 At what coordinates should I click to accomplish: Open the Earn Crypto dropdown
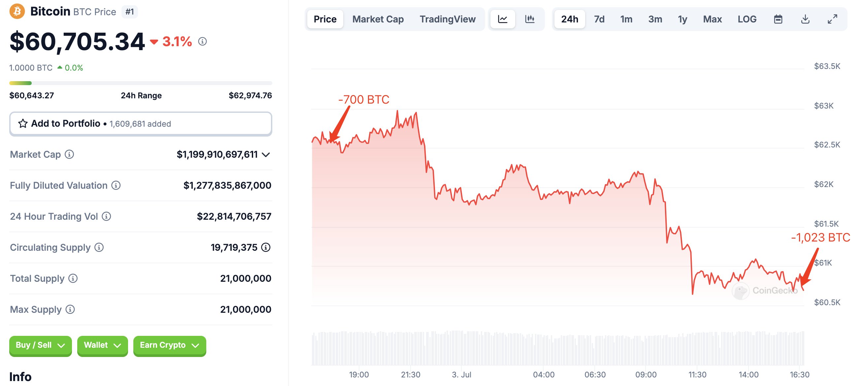pyautogui.click(x=170, y=345)
